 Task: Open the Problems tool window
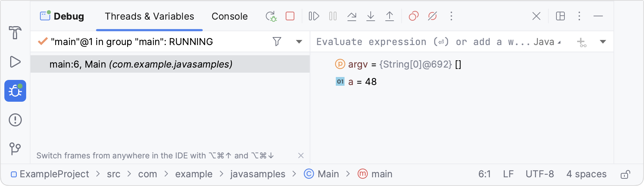click(x=15, y=120)
